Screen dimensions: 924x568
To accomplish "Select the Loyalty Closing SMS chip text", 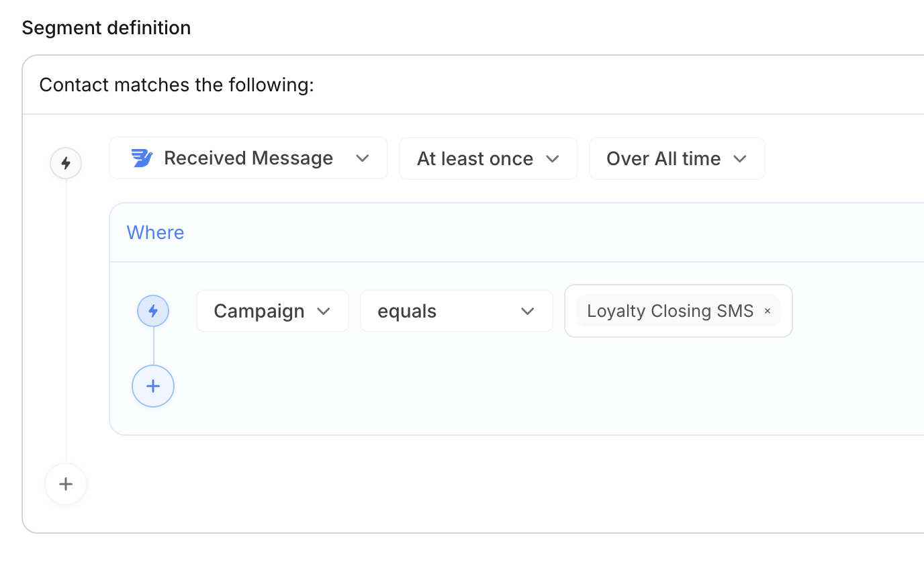I will point(669,311).
